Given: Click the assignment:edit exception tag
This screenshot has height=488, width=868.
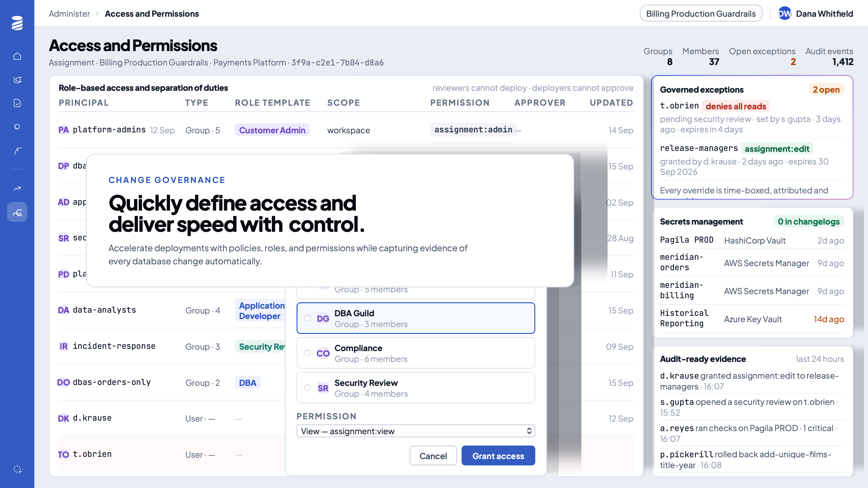Looking at the screenshot, I should [x=777, y=149].
